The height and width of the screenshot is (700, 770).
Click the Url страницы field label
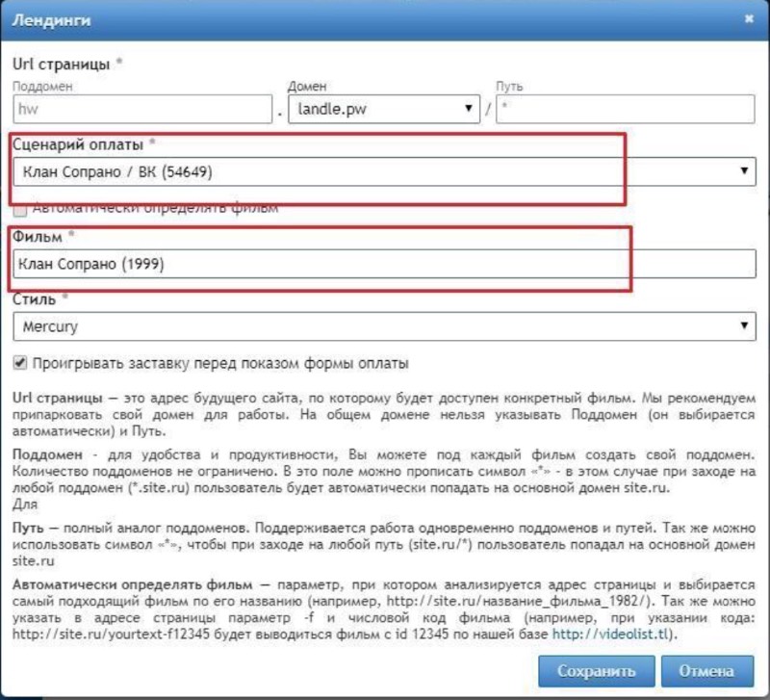(63, 64)
